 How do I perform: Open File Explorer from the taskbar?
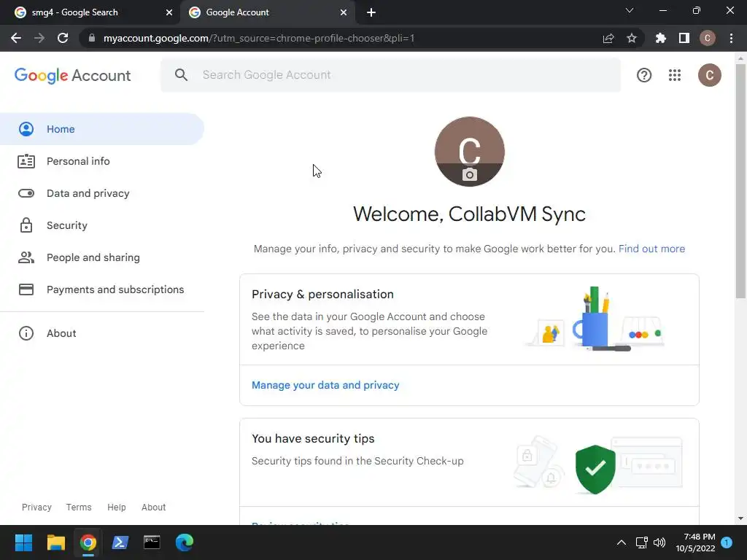click(55, 542)
